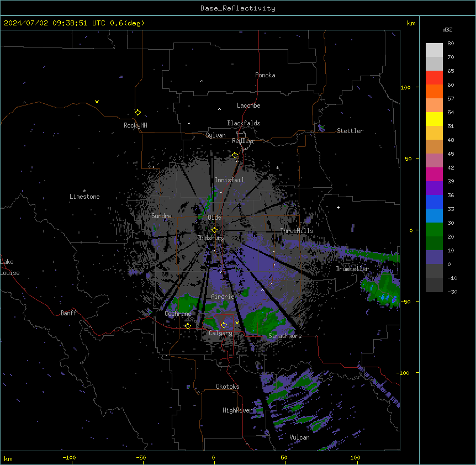Click the Didsbury label
The width and height of the screenshot is (476, 465).
pos(211,238)
